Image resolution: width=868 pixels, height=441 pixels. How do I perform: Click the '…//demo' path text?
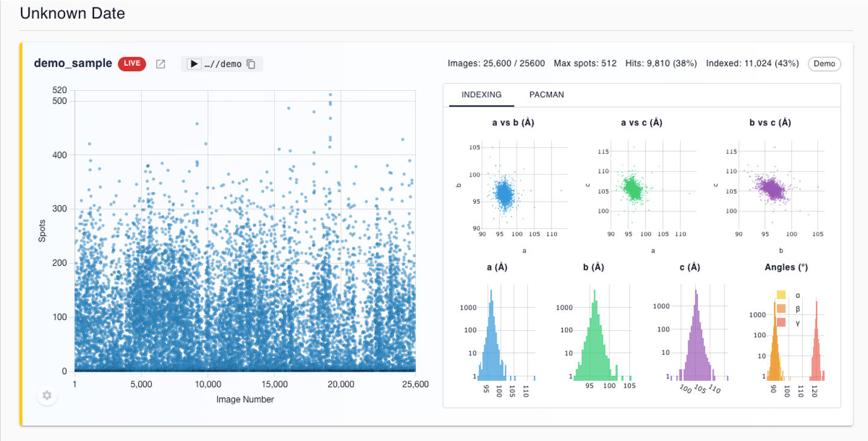(222, 64)
